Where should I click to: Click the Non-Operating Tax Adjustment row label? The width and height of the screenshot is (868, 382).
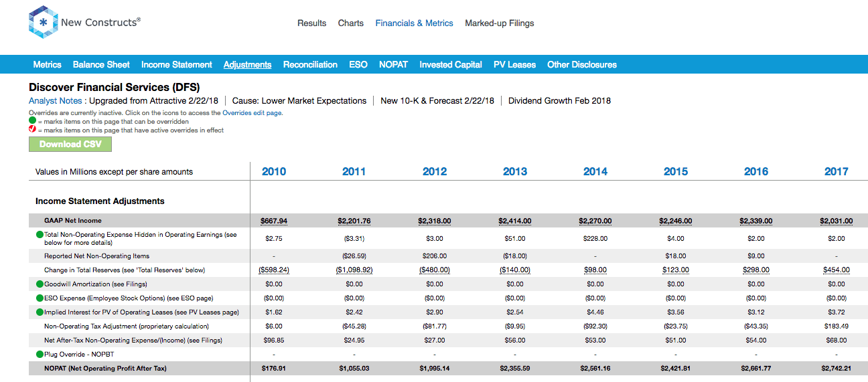[x=127, y=326]
